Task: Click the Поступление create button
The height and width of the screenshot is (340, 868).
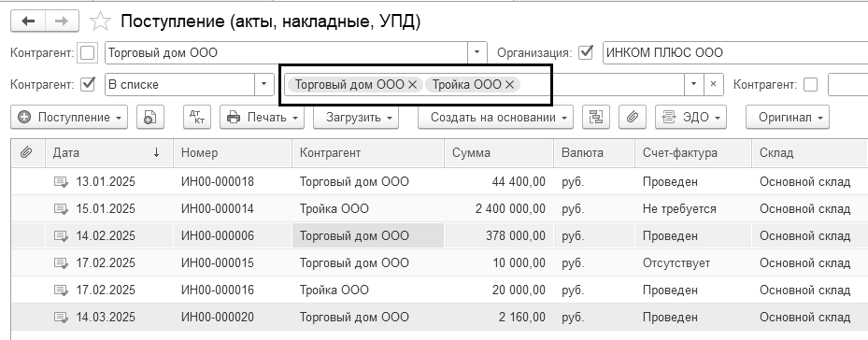Action: tap(69, 118)
